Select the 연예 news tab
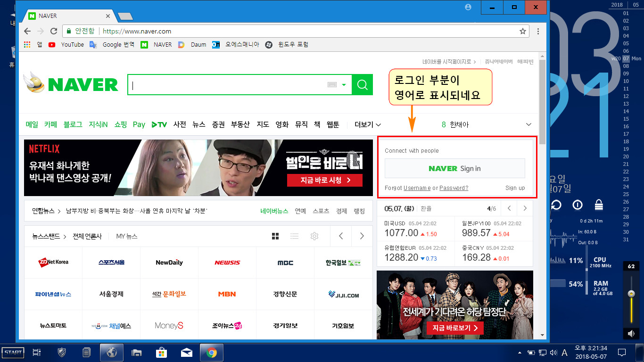 pyautogui.click(x=300, y=211)
